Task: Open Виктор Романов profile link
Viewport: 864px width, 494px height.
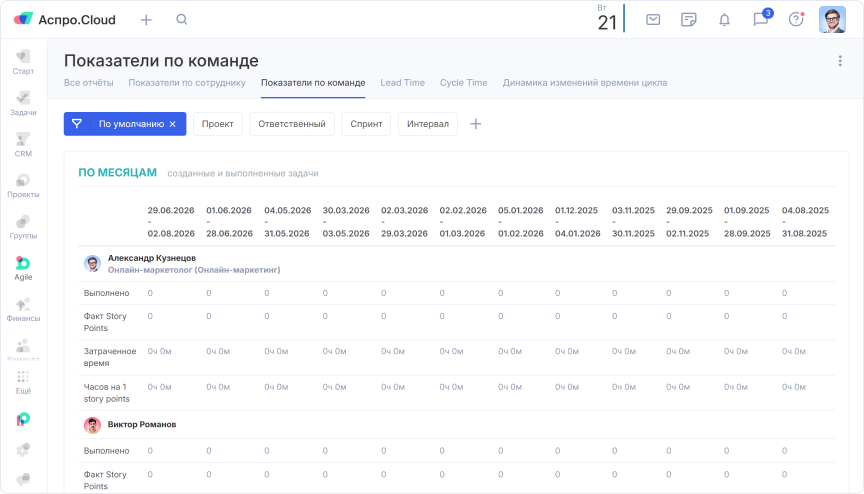Action: point(142,425)
